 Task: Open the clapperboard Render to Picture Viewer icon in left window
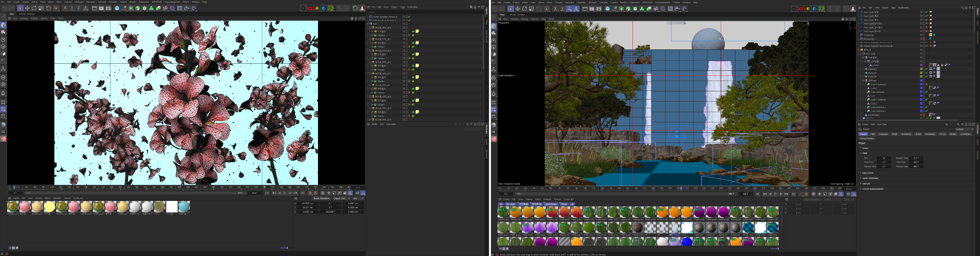pyautogui.click(x=101, y=8)
